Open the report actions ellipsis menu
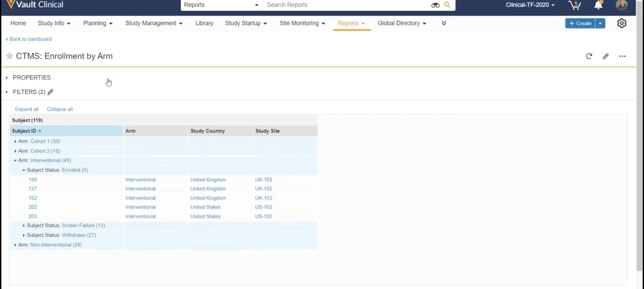This screenshot has height=289, width=644. pyautogui.click(x=622, y=56)
